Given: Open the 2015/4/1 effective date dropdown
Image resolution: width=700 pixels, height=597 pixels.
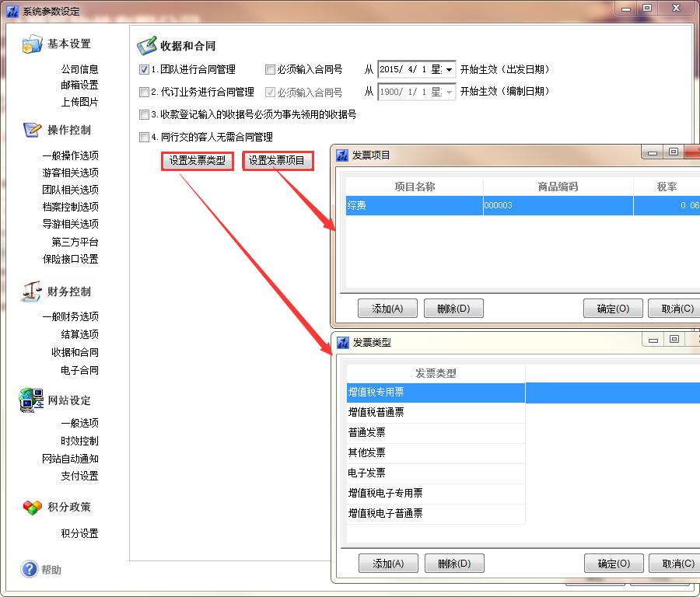Looking at the screenshot, I should coord(449,69).
